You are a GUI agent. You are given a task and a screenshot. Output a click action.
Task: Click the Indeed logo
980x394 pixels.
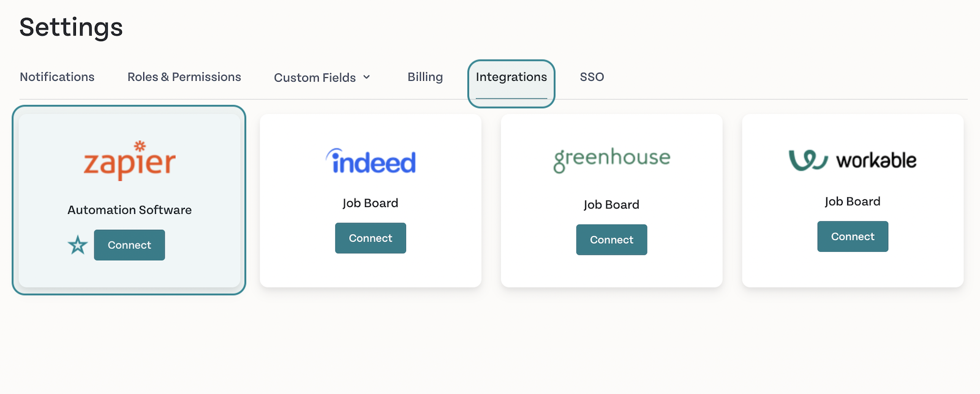[x=371, y=161]
